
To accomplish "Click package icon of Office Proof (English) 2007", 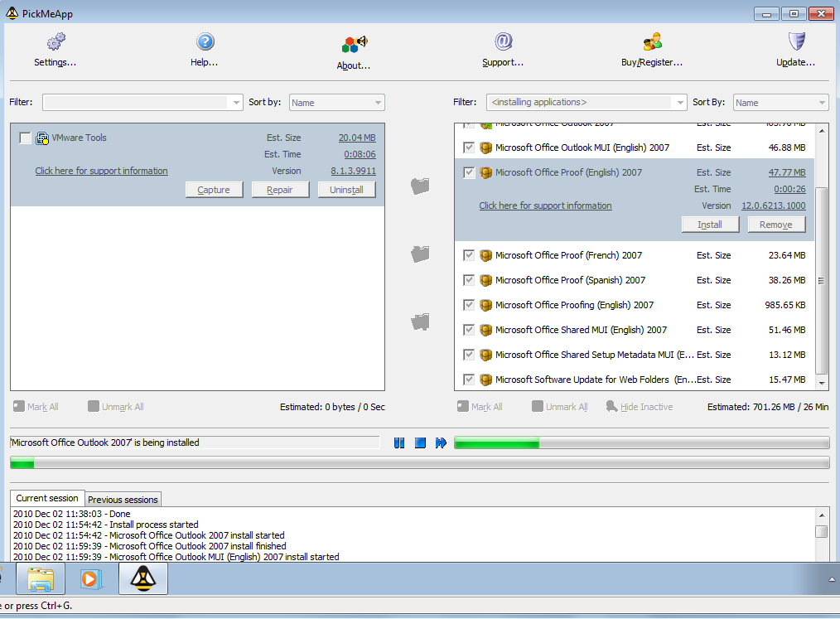I will [486, 172].
